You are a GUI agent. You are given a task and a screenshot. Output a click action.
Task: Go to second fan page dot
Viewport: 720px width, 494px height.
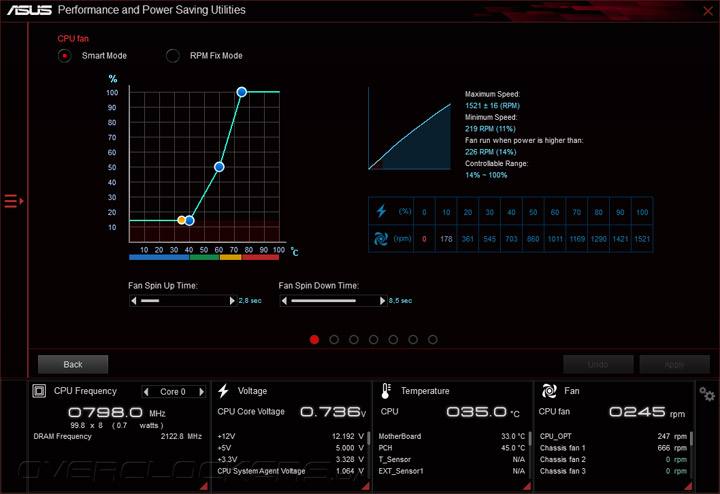(334, 339)
